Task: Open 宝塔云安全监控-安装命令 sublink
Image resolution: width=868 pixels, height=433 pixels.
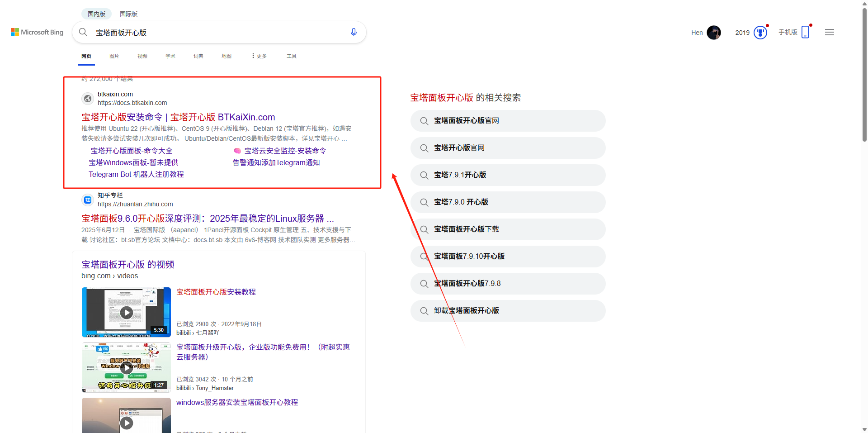Action: [x=285, y=151]
